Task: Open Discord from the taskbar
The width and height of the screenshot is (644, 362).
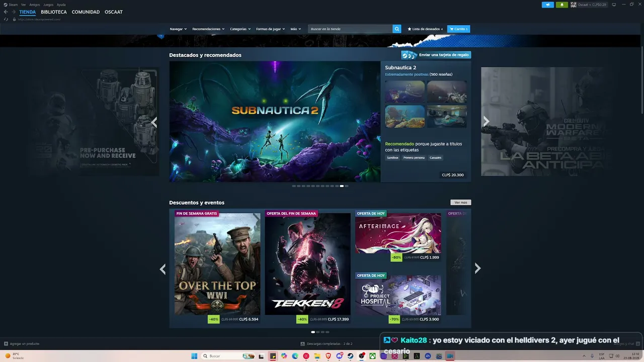Action: [x=340, y=356]
